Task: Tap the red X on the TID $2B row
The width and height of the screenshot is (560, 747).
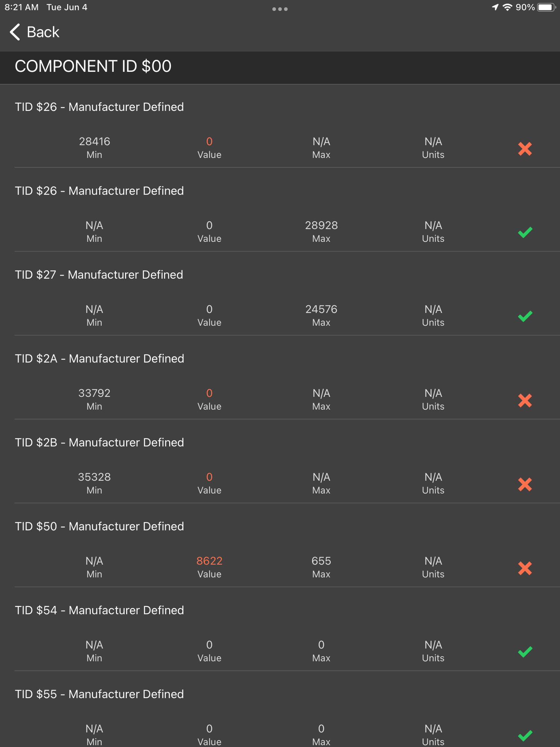Action: pyautogui.click(x=525, y=484)
